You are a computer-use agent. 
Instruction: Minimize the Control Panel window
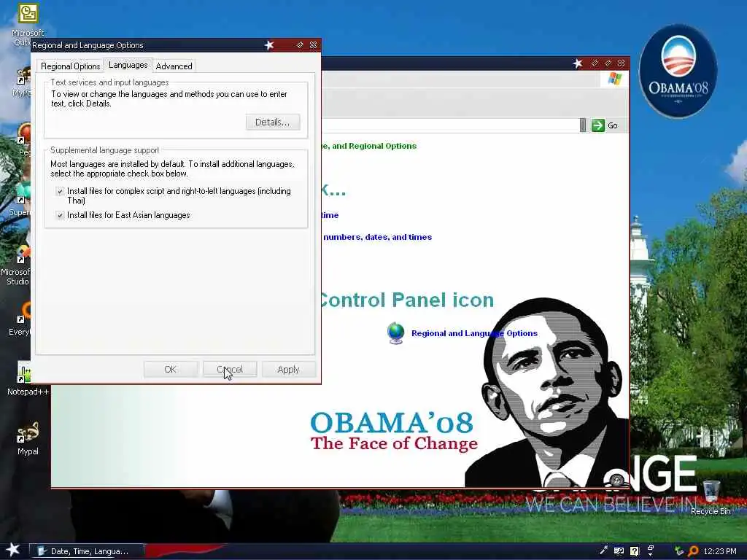click(x=595, y=63)
